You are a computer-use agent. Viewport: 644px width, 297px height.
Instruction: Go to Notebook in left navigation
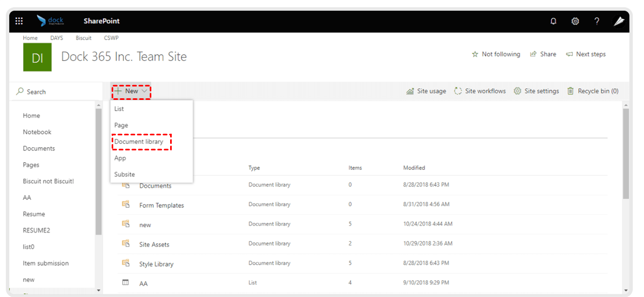(x=37, y=132)
